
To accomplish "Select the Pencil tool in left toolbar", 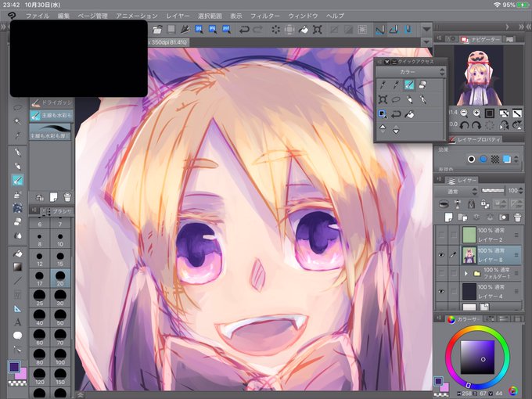I will tap(18, 166).
